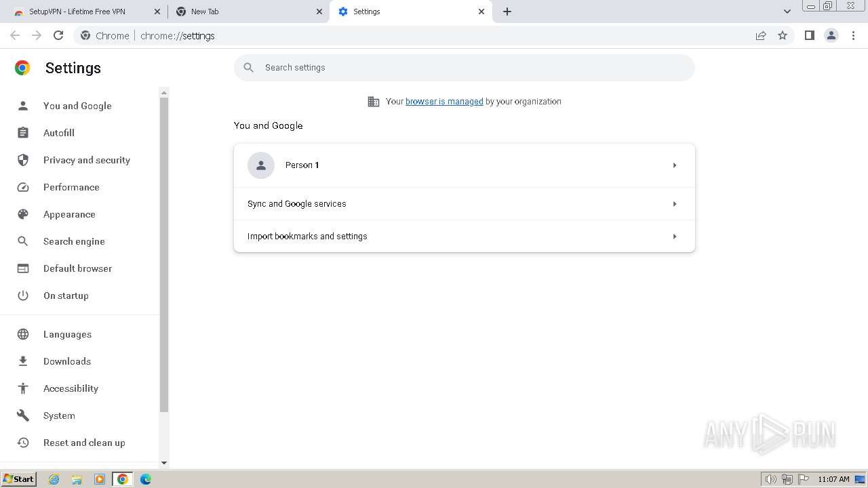Screen dimensions: 868x488
Task: Click the Windows Start button
Action: (x=18, y=479)
